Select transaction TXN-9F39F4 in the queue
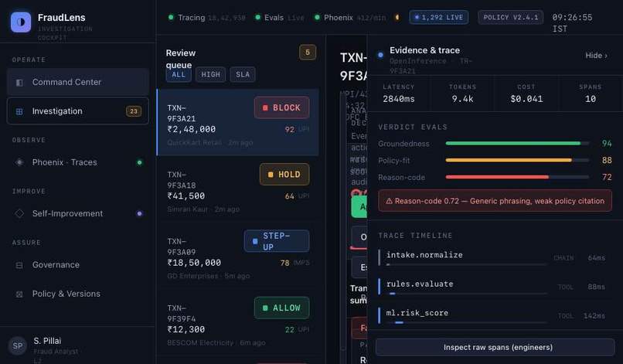623x364 pixels. click(237, 323)
